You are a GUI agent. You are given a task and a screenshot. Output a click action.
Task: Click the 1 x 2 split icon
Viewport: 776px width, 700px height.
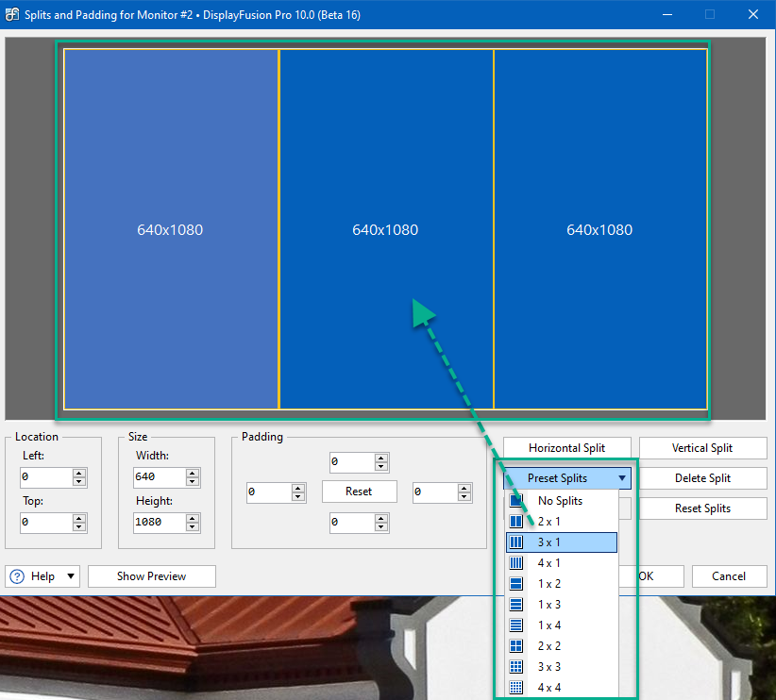tap(515, 584)
